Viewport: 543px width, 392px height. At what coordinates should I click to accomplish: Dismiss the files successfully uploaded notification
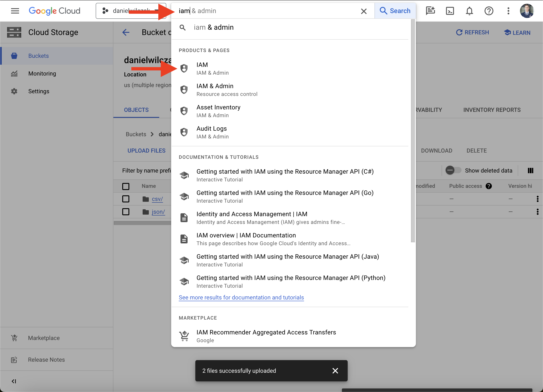(x=335, y=371)
